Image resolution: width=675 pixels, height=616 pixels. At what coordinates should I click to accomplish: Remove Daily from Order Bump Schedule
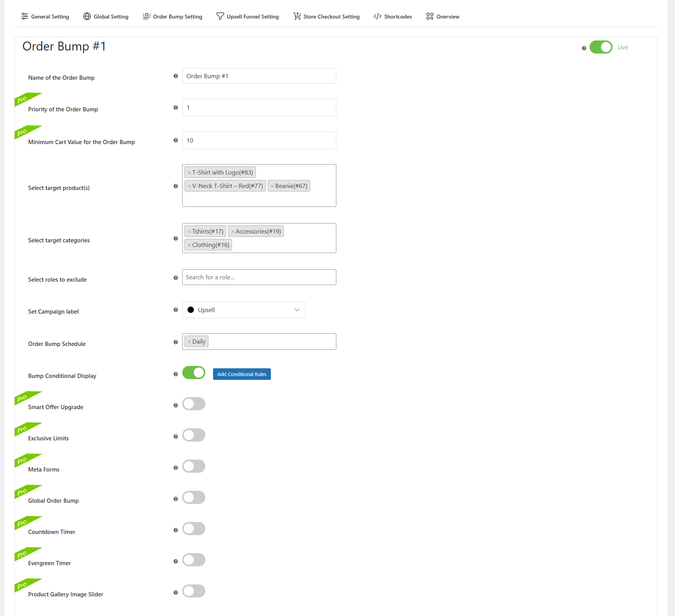click(x=189, y=341)
